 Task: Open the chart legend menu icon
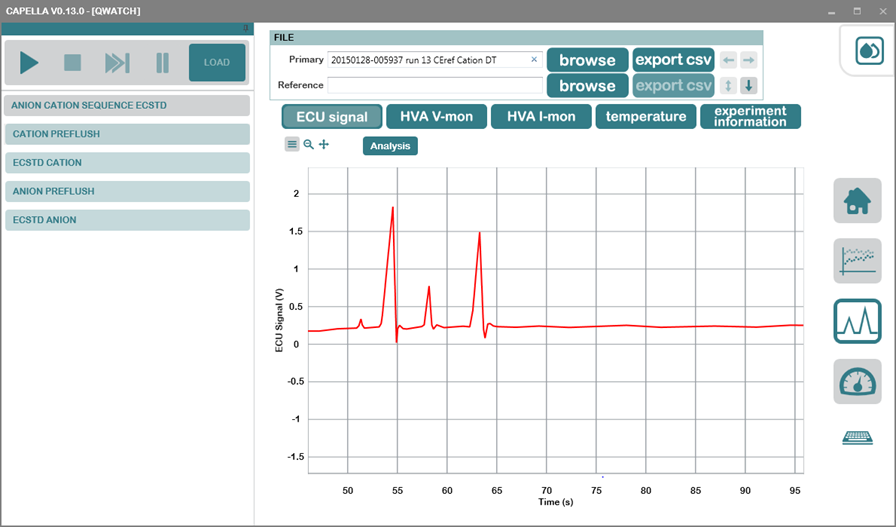[292, 145]
